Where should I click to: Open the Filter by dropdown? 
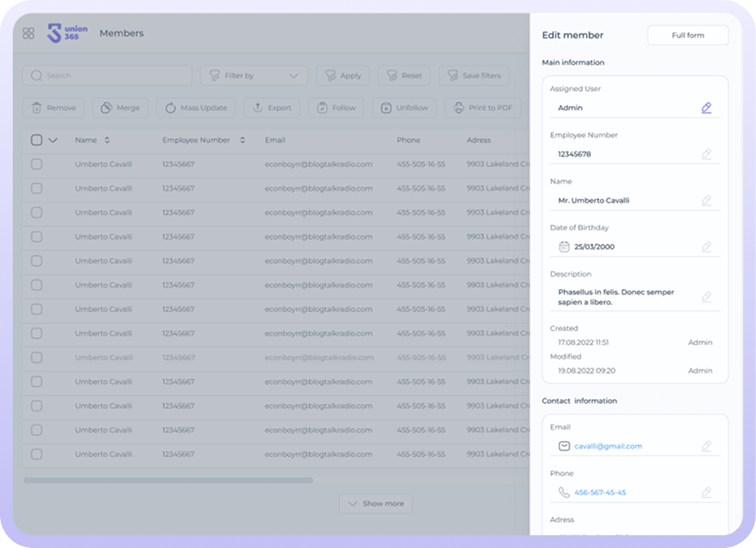(254, 76)
